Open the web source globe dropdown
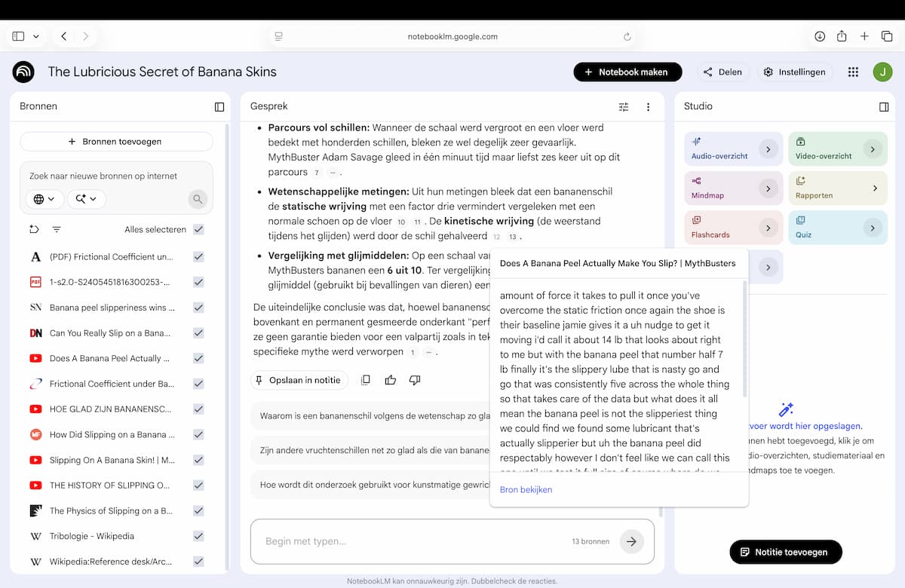This screenshot has width=905, height=588. tap(44, 199)
